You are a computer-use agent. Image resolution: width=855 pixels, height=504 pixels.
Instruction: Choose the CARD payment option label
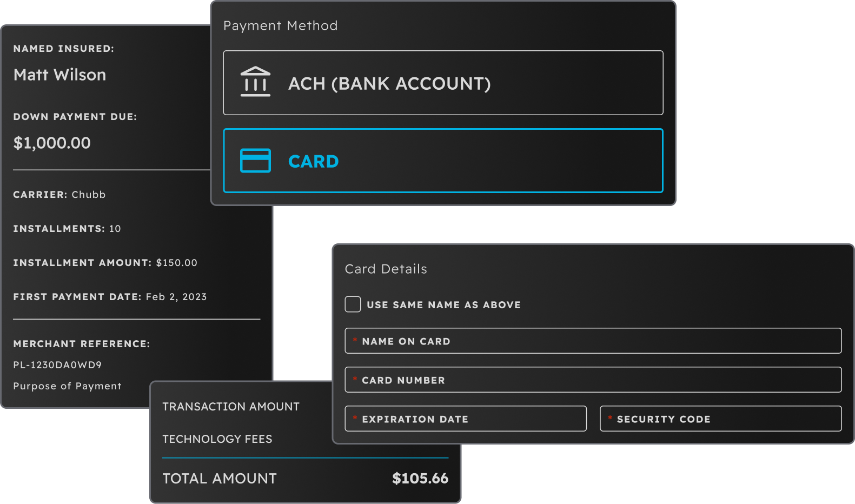click(x=314, y=161)
